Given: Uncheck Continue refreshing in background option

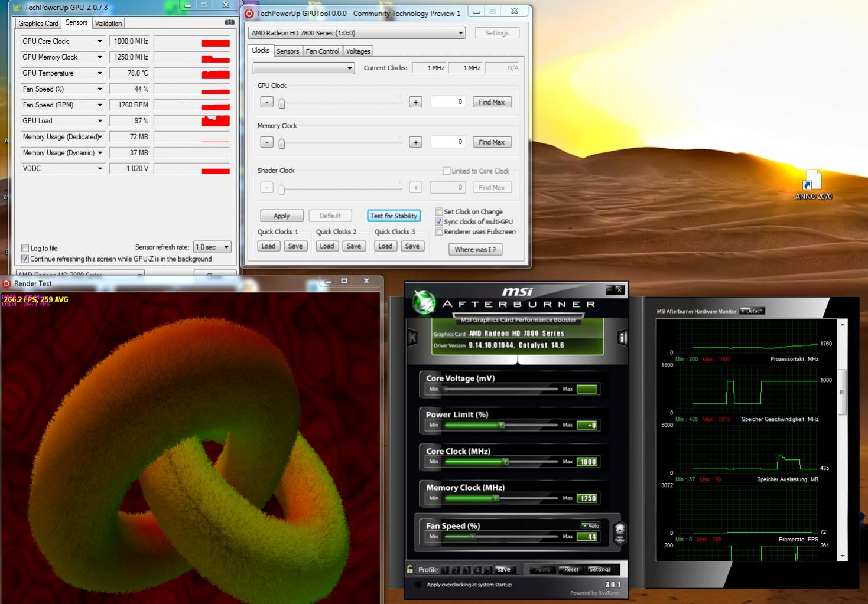Looking at the screenshot, I should (x=25, y=259).
